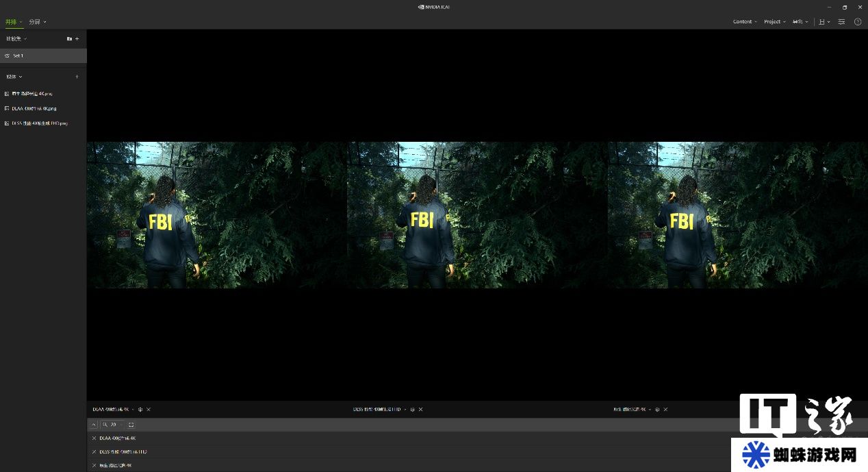Collapse the comparison sets (比较集) section
This screenshot has width=868, height=472.
coord(16,39)
